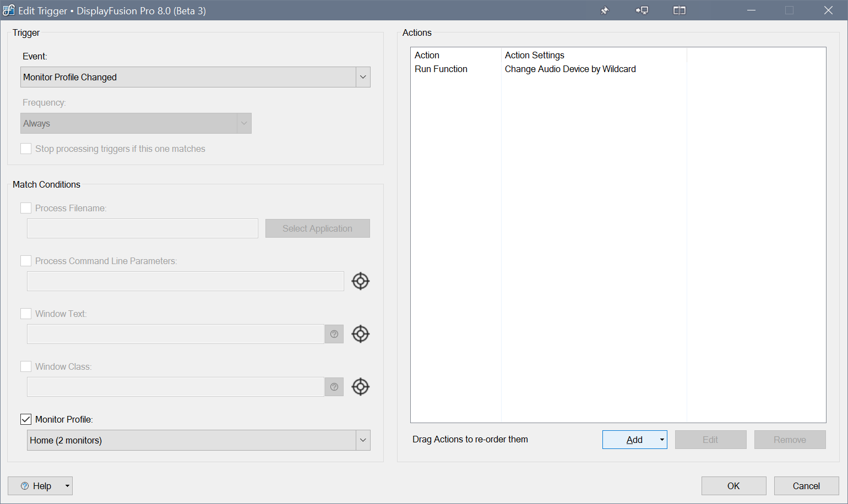The width and height of the screenshot is (848, 504).
Task: Tick the Window Text match condition checkbox
Action: click(26, 314)
